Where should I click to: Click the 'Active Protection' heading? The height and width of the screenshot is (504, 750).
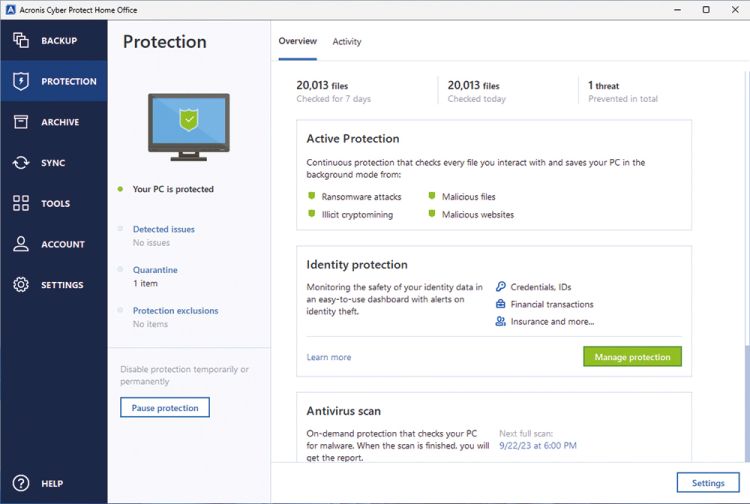tap(353, 138)
